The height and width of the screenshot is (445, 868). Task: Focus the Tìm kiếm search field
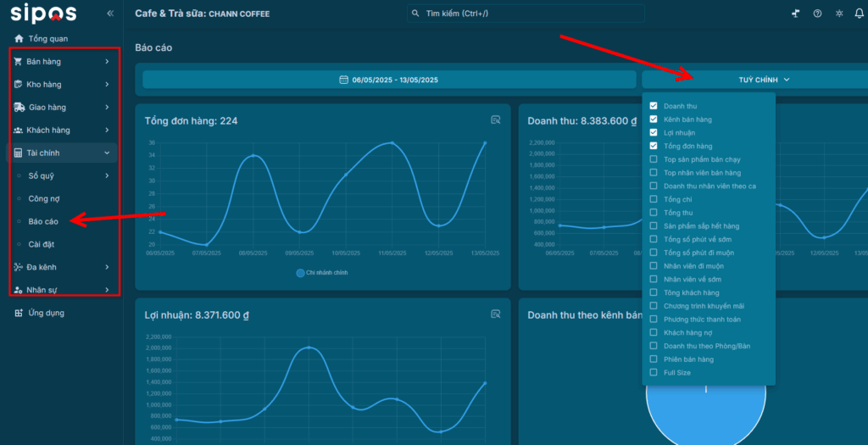coord(526,14)
